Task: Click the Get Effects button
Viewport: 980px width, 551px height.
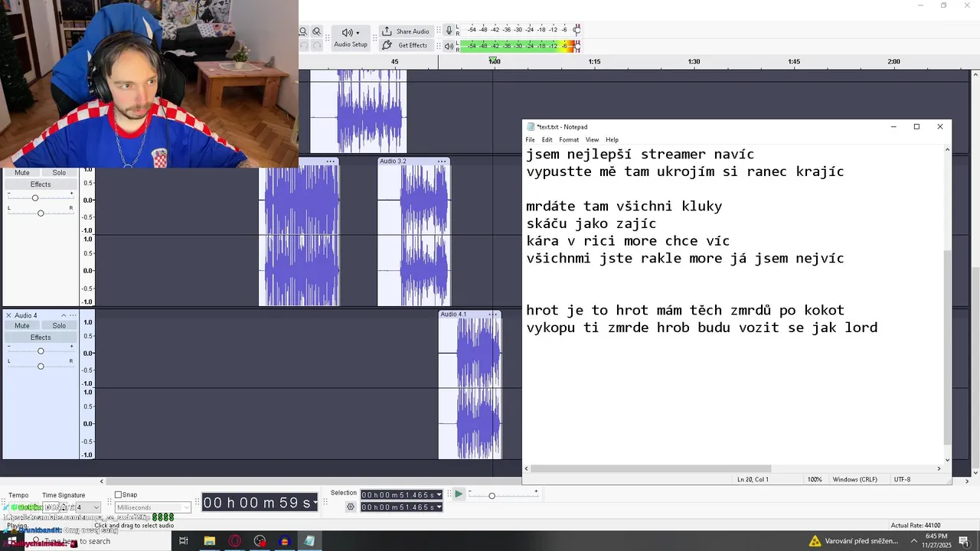Action: (406, 45)
